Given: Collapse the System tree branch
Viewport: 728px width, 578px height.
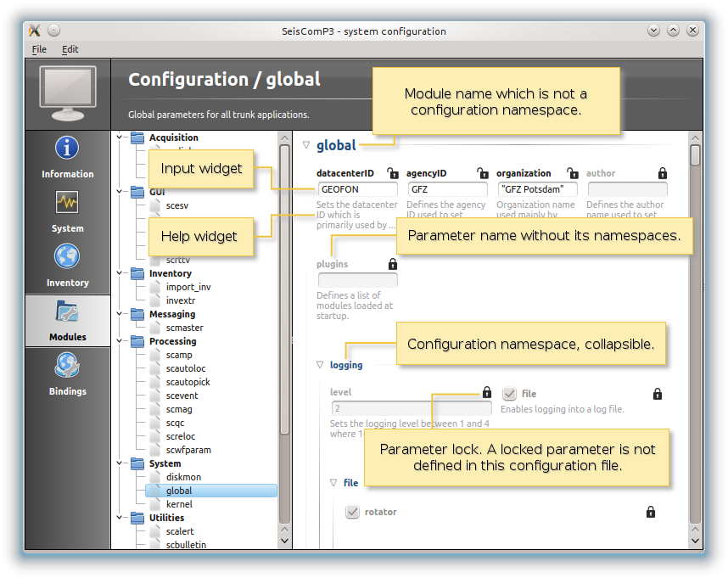Looking at the screenshot, I should pyautogui.click(x=120, y=463).
